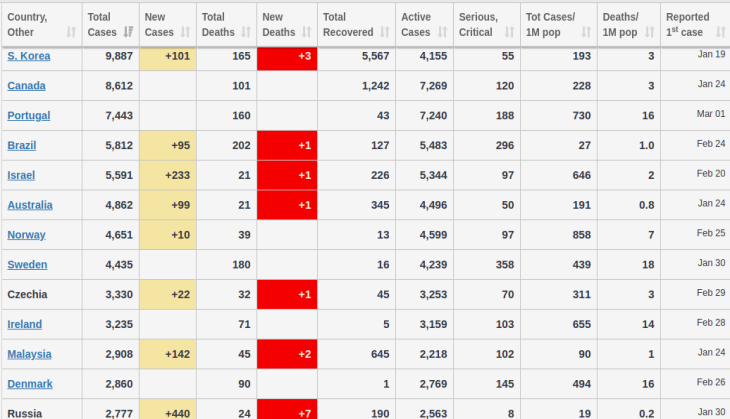Sort by Country, Other column arrows

[x=71, y=32]
